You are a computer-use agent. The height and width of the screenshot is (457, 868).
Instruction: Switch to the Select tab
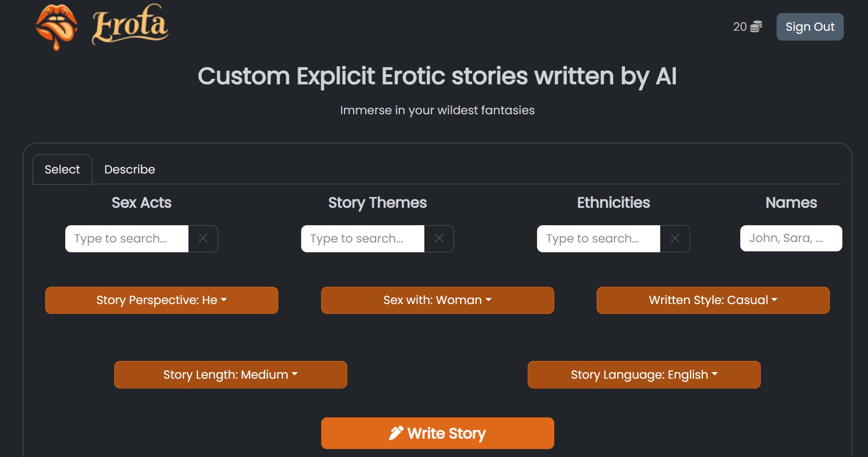click(x=62, y=169)
